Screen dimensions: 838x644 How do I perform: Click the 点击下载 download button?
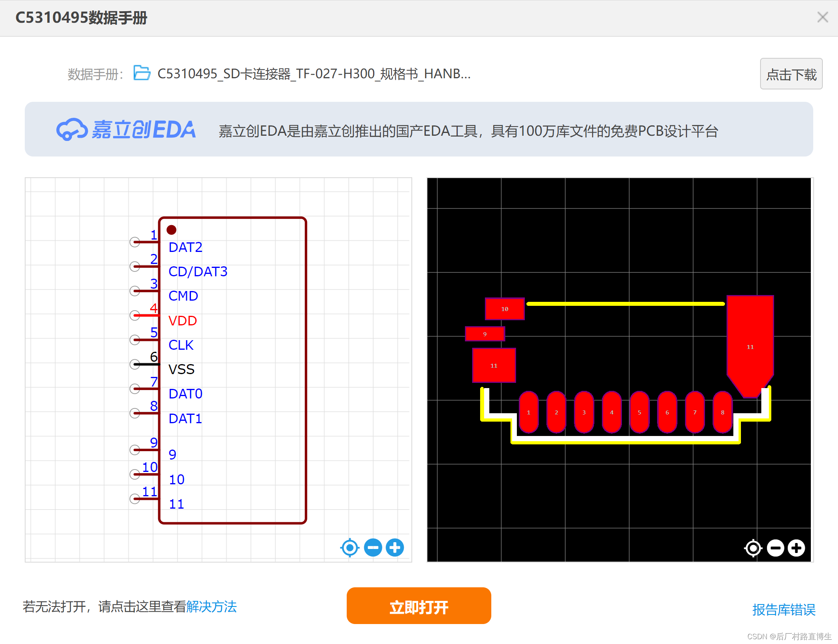coord(791,74)
